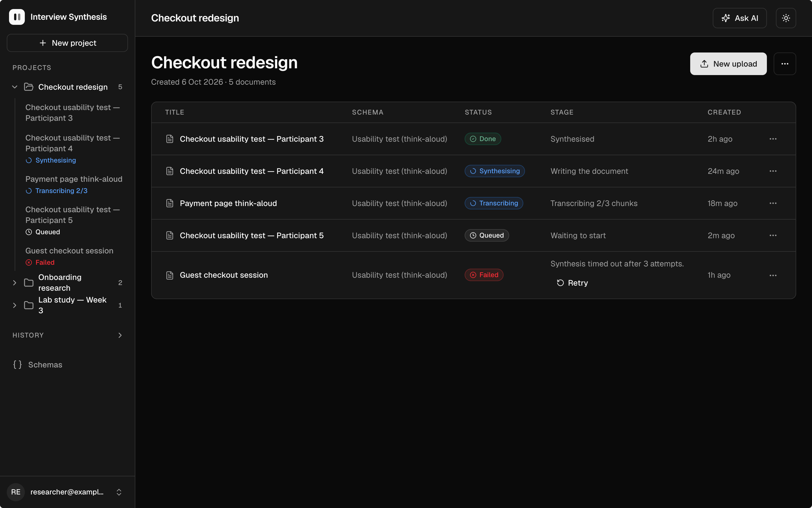Open Participant 4 sidebar document entry
The height and width of the screenshot is (508, 812).
[73, 143]
